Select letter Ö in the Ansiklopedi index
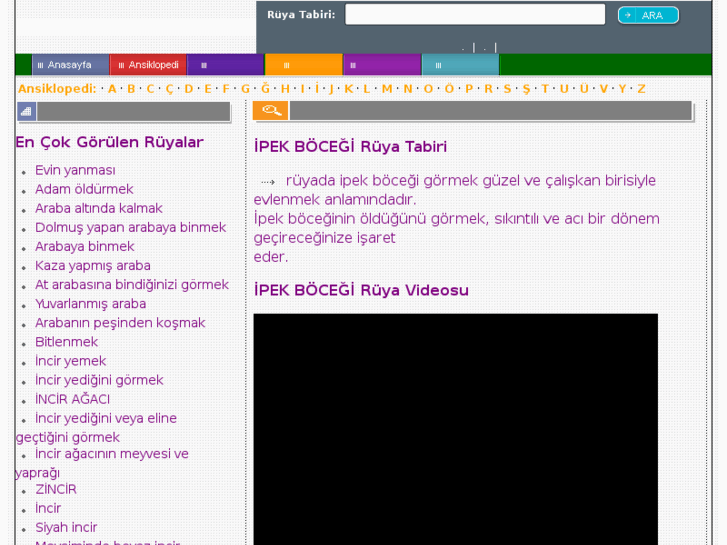This screenshot has width=727, height=545. [449, 88]
